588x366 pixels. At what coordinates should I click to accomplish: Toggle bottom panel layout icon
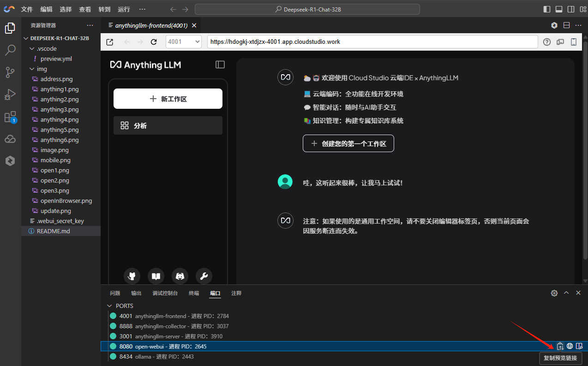tap(559, 9)
